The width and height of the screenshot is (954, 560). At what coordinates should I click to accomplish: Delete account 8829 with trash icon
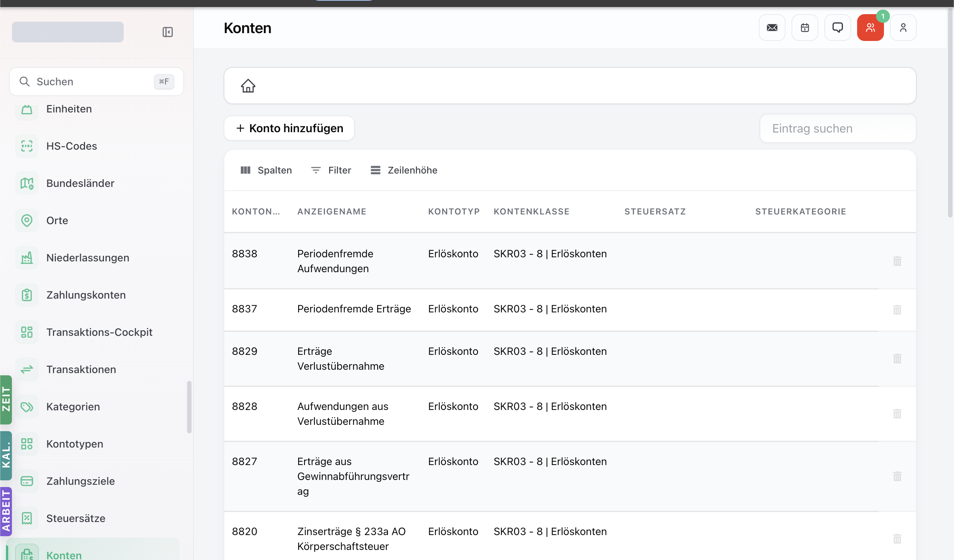click(897, 359)
